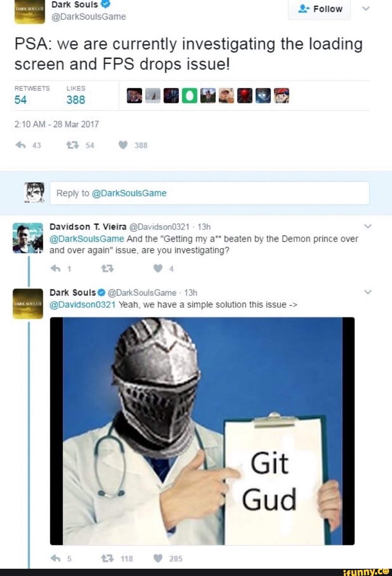The height and width of the screenshot is (576, 392).
Task: Retweet the Git Gud tweet with 118 retweets
Action: 107,559
